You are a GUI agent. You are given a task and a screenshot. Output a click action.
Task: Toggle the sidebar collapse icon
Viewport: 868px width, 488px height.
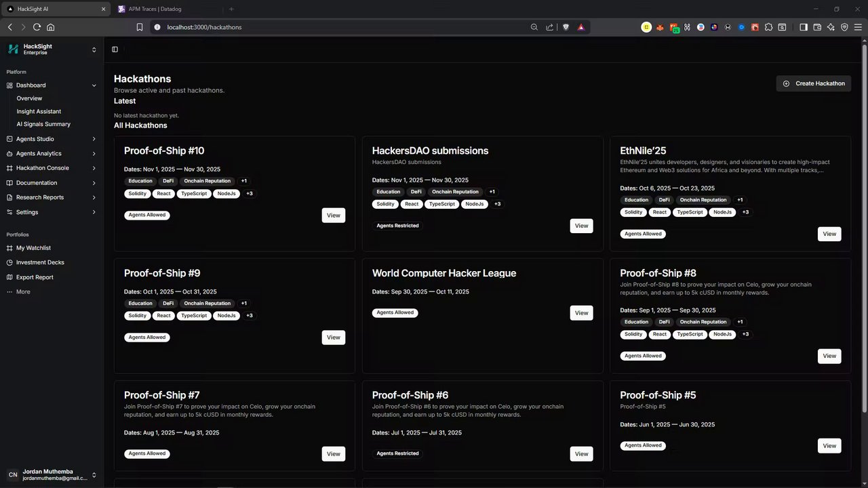click(115, 49)
